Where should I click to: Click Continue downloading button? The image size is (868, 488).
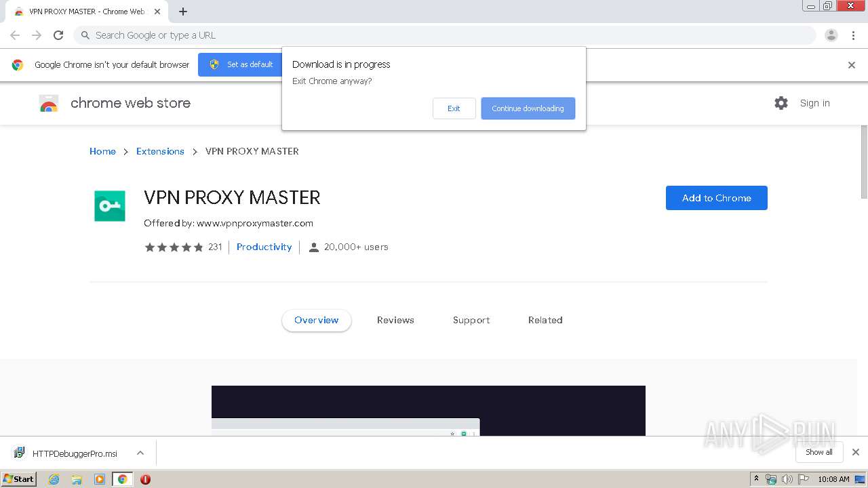click(528, 108)
